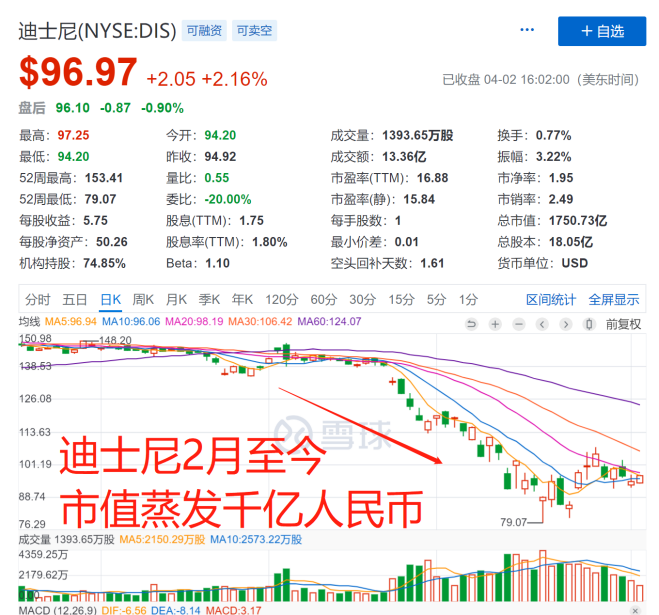
Task: Click the 机构持股 value 74.85%
Action: 104,263
